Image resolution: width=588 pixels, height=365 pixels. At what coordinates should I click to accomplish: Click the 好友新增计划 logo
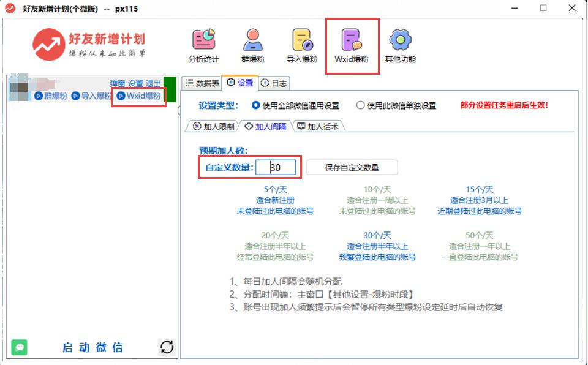(x=89, y=45)
